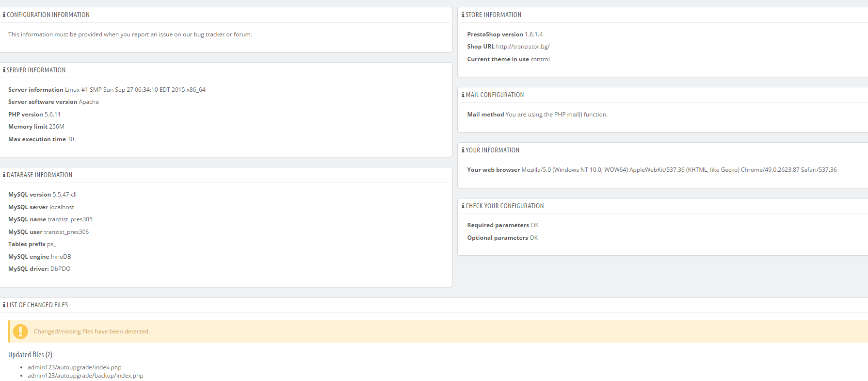Screen dimensions: 868x381
Task: Click the Mail Configuration panel heading
Action: 495,95
